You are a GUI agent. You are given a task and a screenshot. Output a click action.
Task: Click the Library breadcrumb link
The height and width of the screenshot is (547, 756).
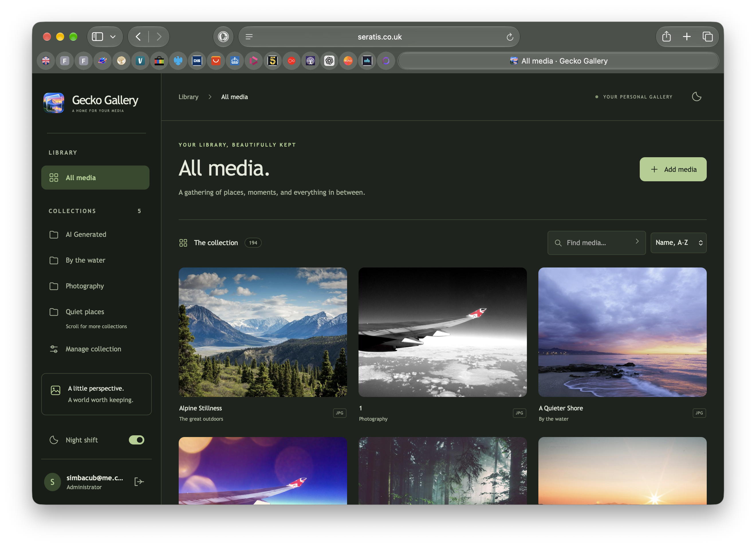[188, 97]
